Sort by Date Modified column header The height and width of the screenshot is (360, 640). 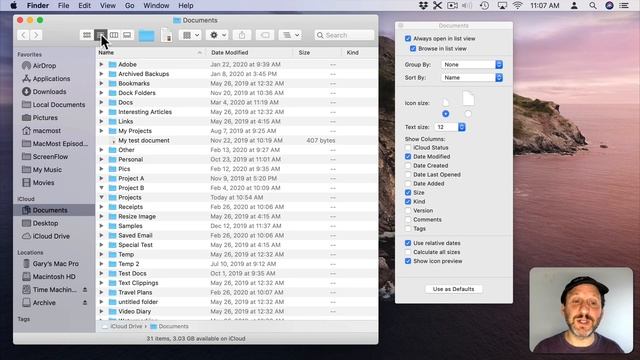249,53
